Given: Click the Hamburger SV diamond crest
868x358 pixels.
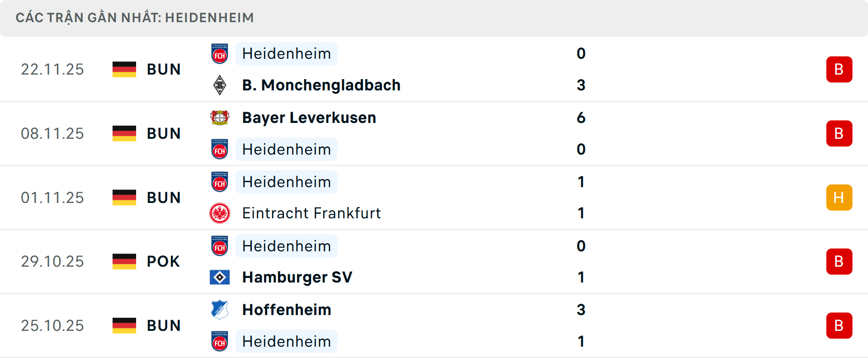Looking at the screenshot, I should [220, 277].
